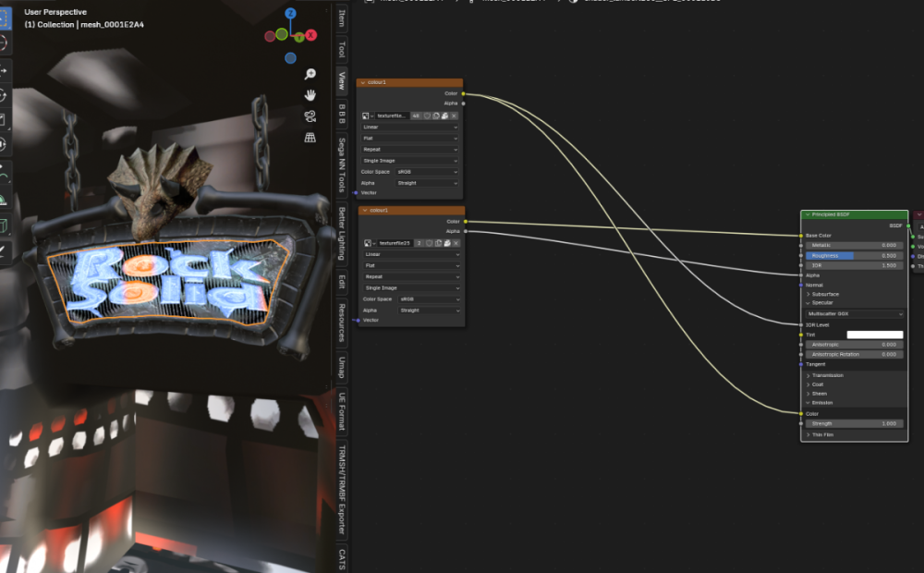
Task: Open the Better Lighting sidebar tab
Action: tap(341, 234)
